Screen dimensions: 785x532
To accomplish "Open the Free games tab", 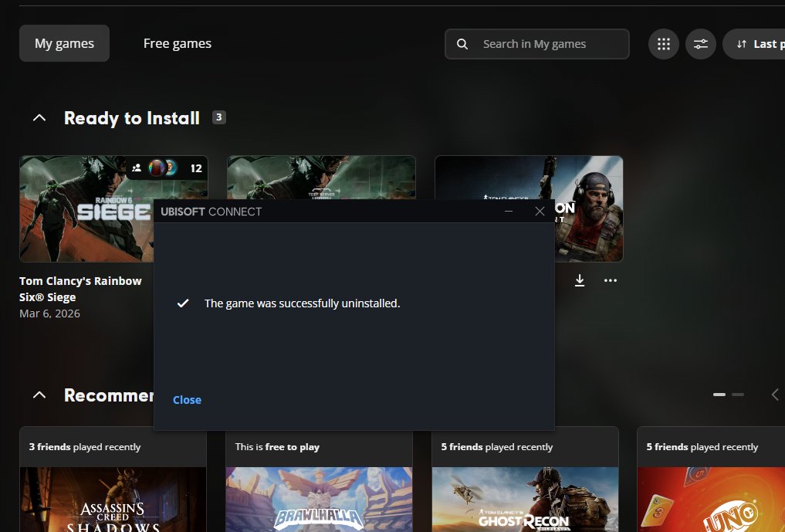I will point(178,43).
